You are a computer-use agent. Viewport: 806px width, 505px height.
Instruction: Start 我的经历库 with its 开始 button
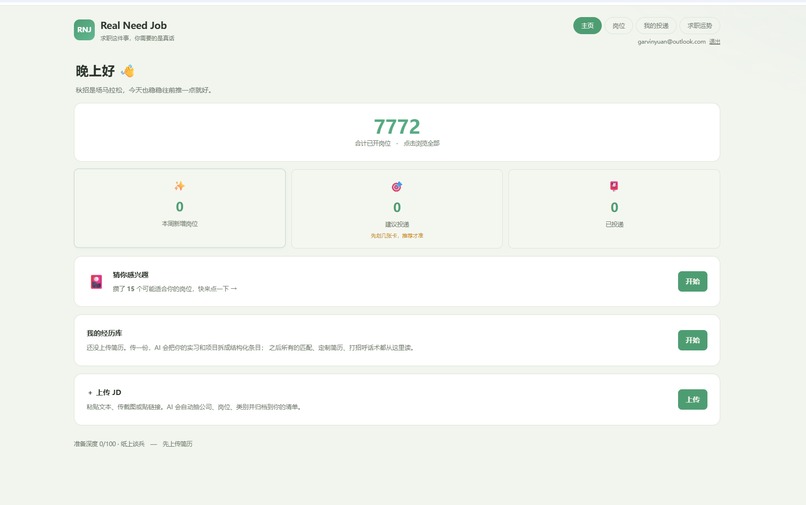[692, 340]
